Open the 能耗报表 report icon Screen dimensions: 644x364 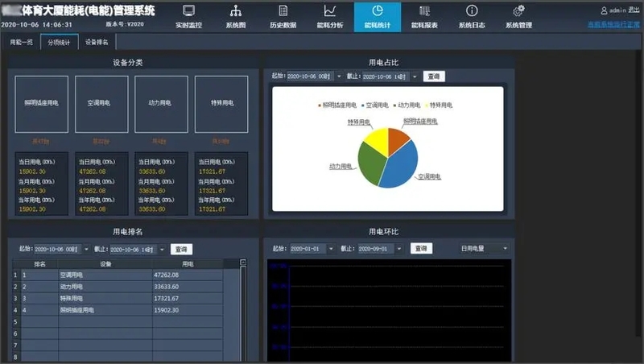tap(424, 11)
